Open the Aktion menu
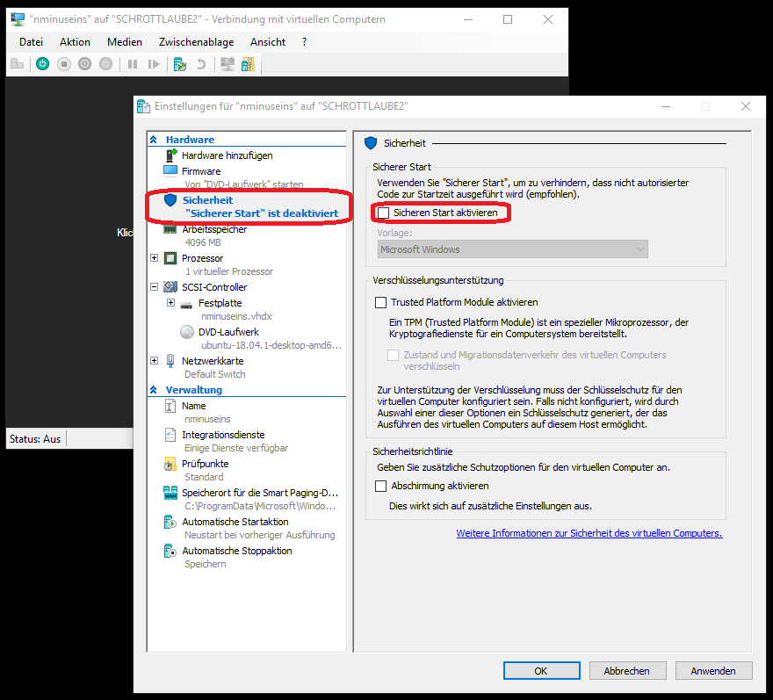This screenshot has width=773, height=700. pyautogui.click(x=75, y=41)
